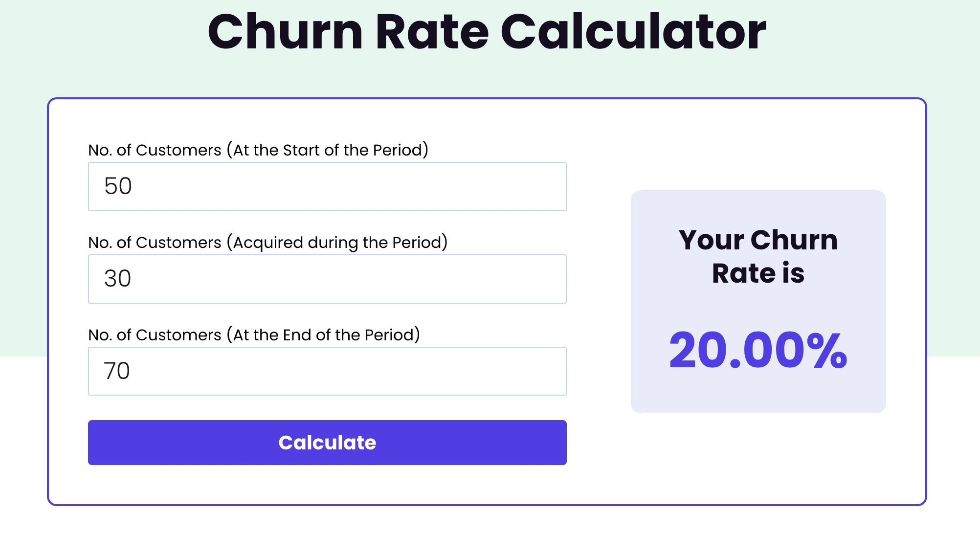Focus the Start of the Period customers field
Screen dimensions: 980x535
click(x=327, y=186)
